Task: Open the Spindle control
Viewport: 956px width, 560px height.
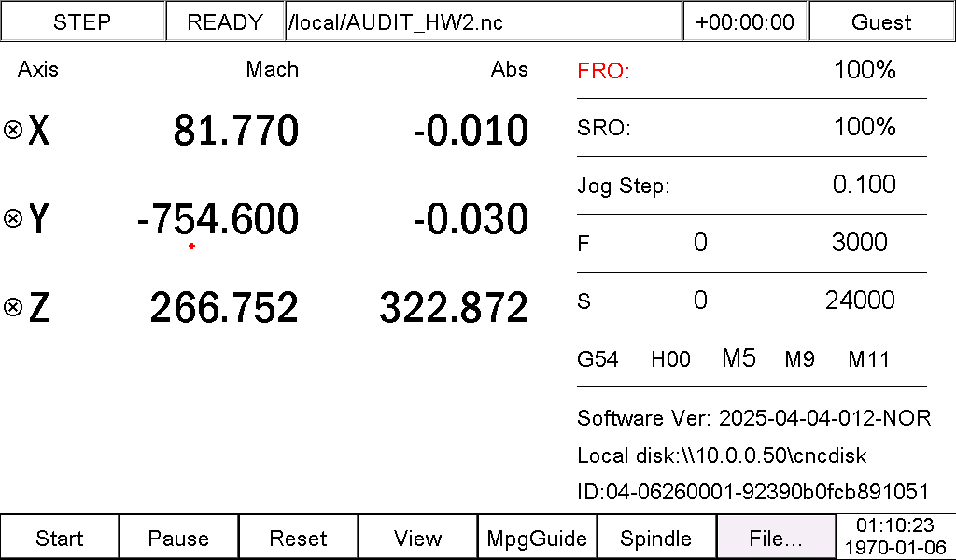Action: click(656, 538)
